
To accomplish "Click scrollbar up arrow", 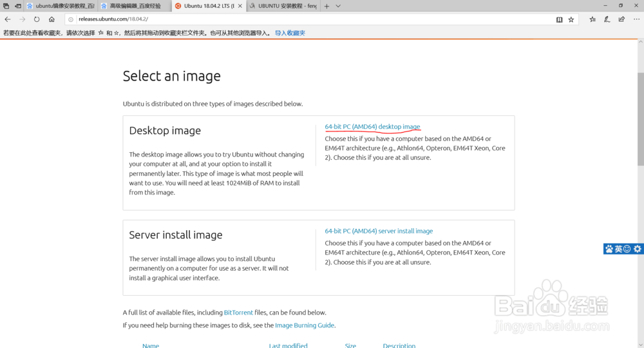I will coord(640,43).
